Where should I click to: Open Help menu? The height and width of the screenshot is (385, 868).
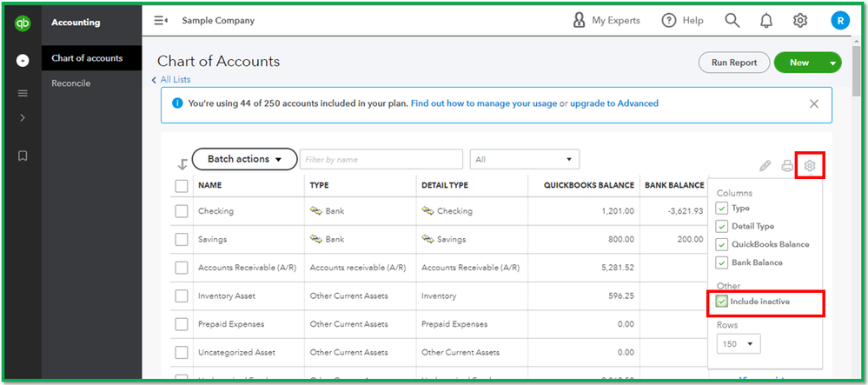682,21
